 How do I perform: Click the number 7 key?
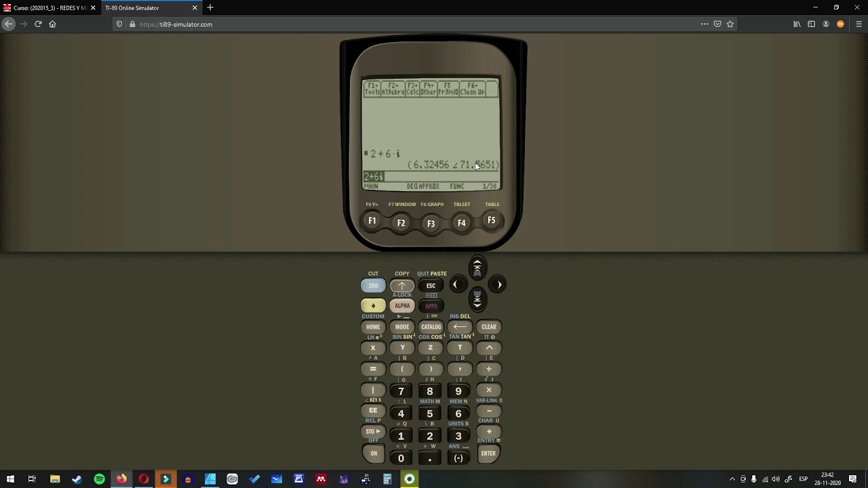click(401, 392)
